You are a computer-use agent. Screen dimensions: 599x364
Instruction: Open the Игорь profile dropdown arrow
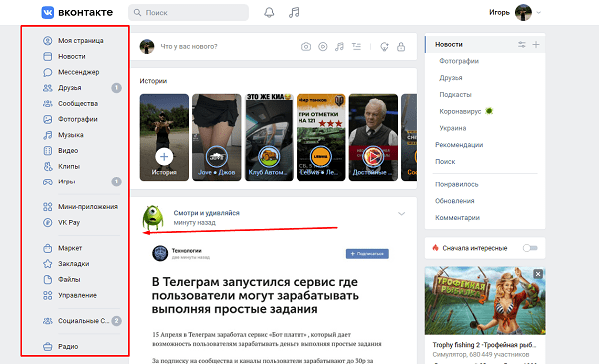[x=539, y=13]
